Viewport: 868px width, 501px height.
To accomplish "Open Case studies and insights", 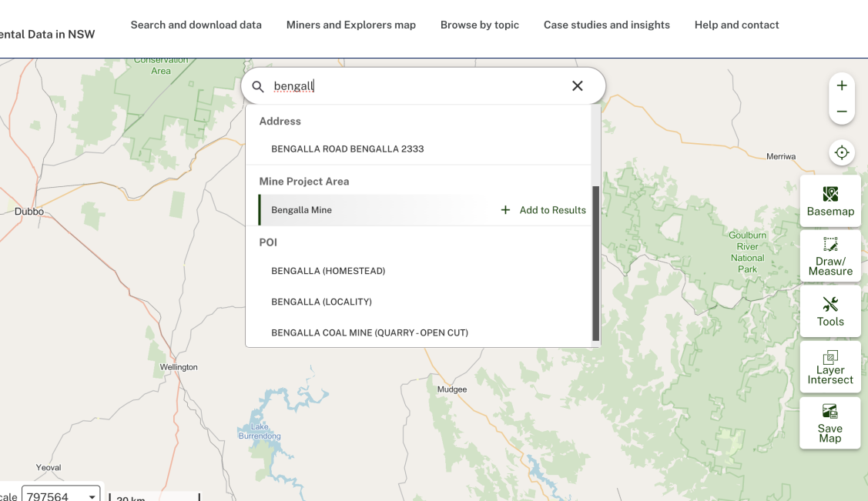I will (607, 25).
